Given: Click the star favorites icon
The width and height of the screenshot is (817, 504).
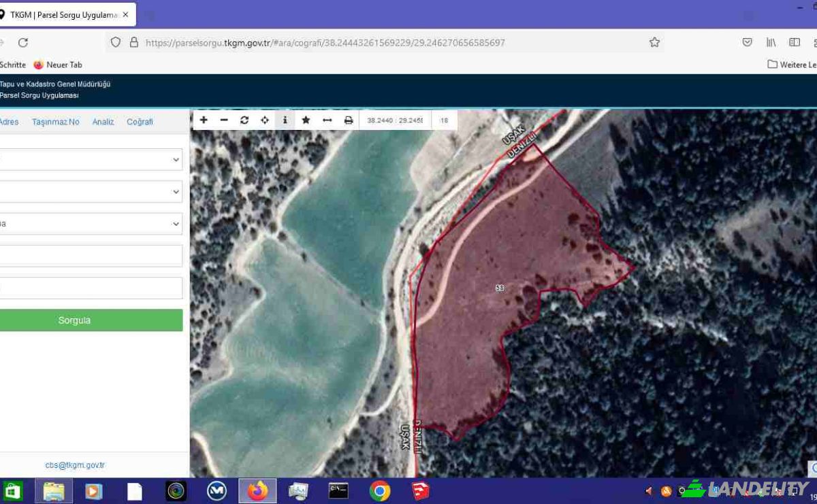Looking at the screenshot, I should pos(306,120).
